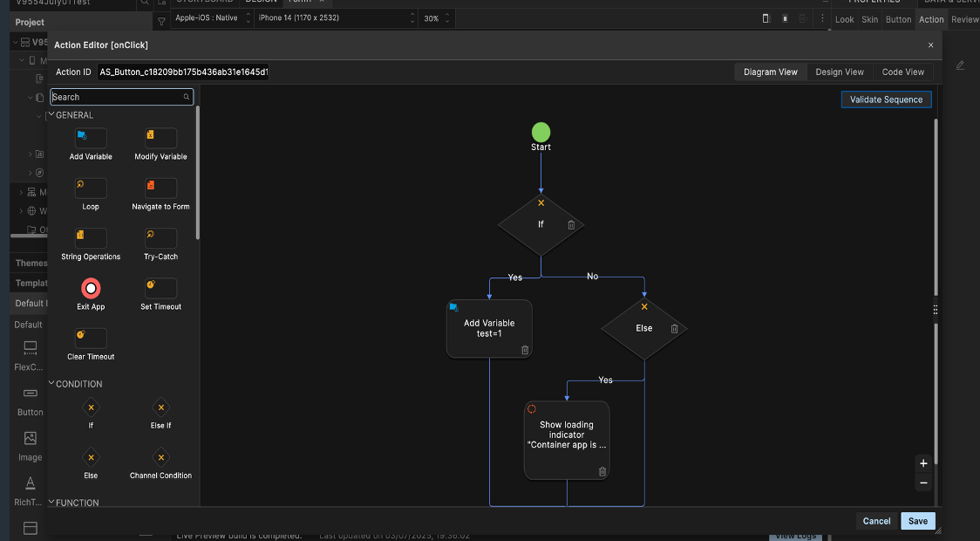Select the Clear Timeout icon
Viewport: 980px width, 541px height.
pos(91,338)
